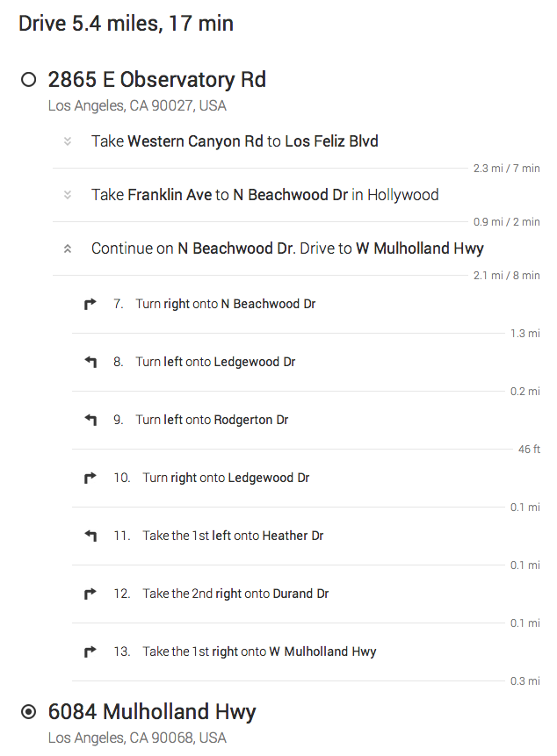Click left-turn arrow for step 8 Ledgewood Dr
The image size is (557, 756).
90,362
